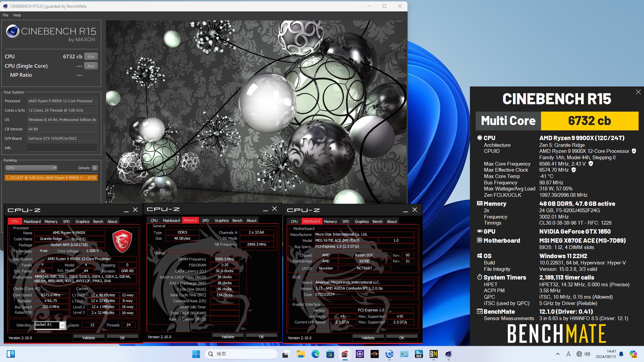This screenshot has width=644, height=362.
Task: Click the Ranking Details arrow button
Action: tap(95, 168)
